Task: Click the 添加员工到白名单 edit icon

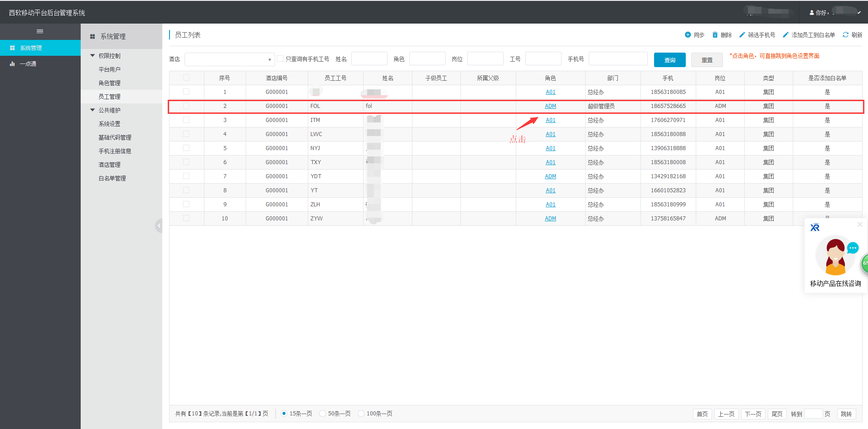Action: 786,35
